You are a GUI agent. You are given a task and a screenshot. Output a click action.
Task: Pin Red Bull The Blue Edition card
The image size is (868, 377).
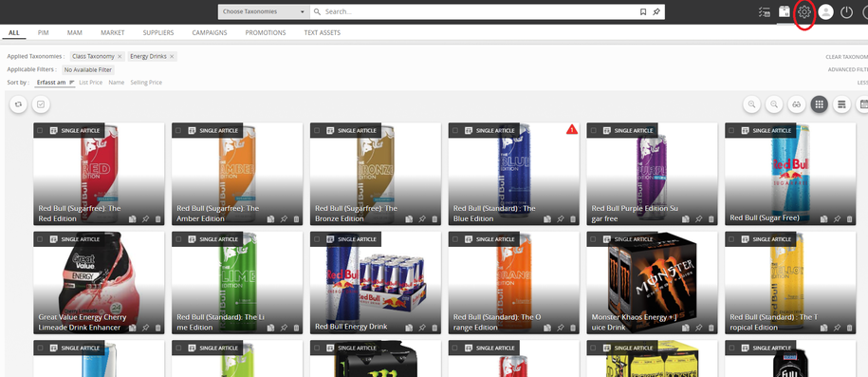coord(561,219)
